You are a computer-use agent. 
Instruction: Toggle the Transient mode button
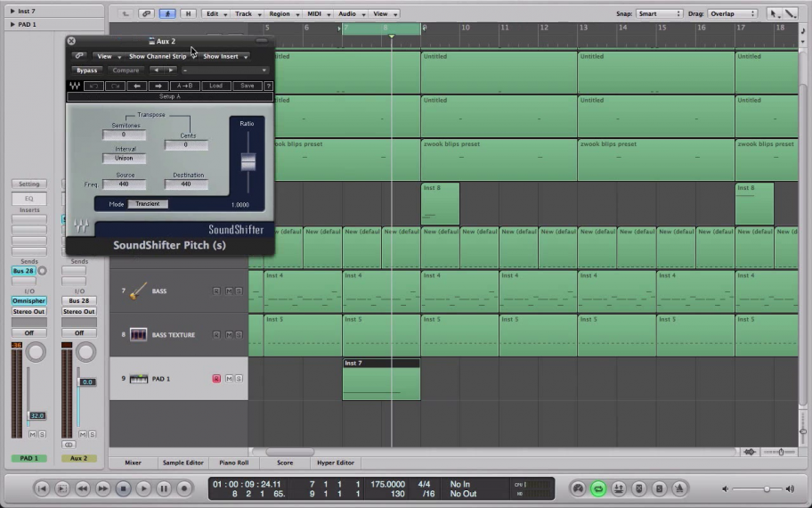click(148, 204)
